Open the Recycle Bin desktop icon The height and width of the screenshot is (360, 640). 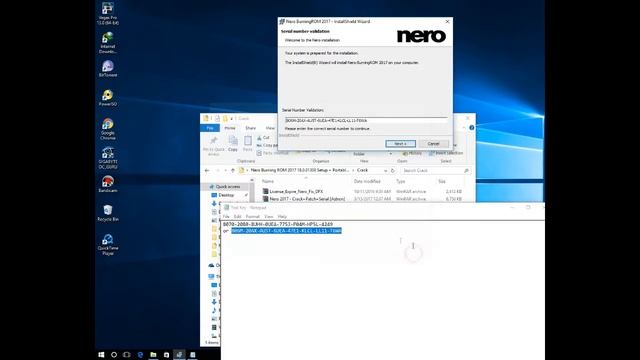[108, 213]
